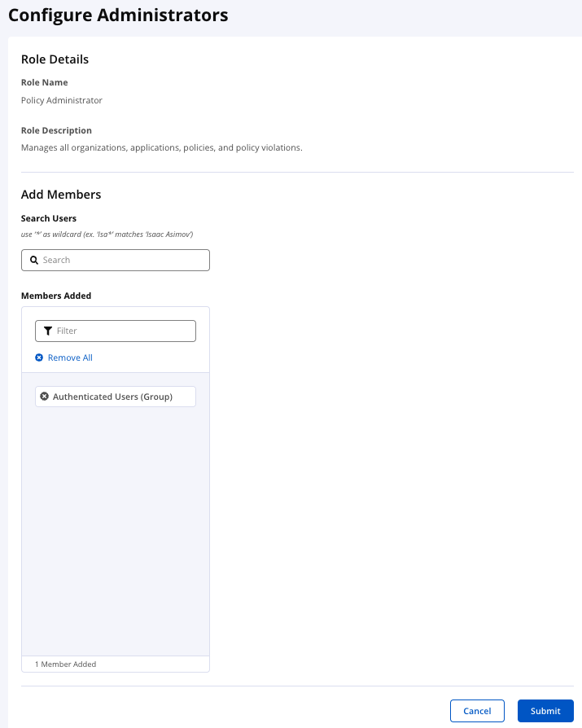Click the Role Details heading
This screenshot has width=582, height=728.
click(x=55, y=59)
